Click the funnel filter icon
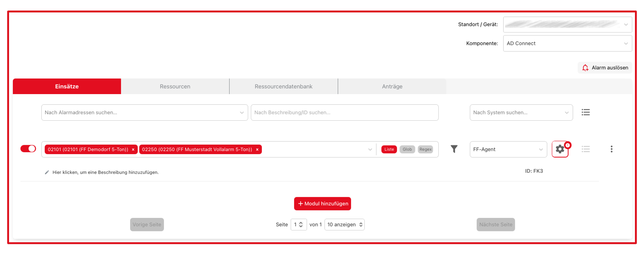Screen dimensions: 644x255 pos(454,149)
